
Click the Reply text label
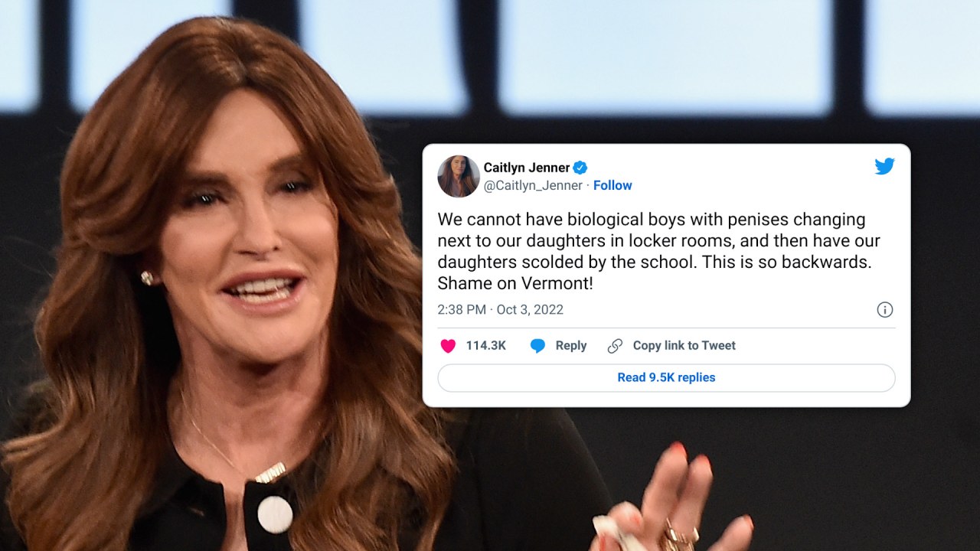coord(571,346)
